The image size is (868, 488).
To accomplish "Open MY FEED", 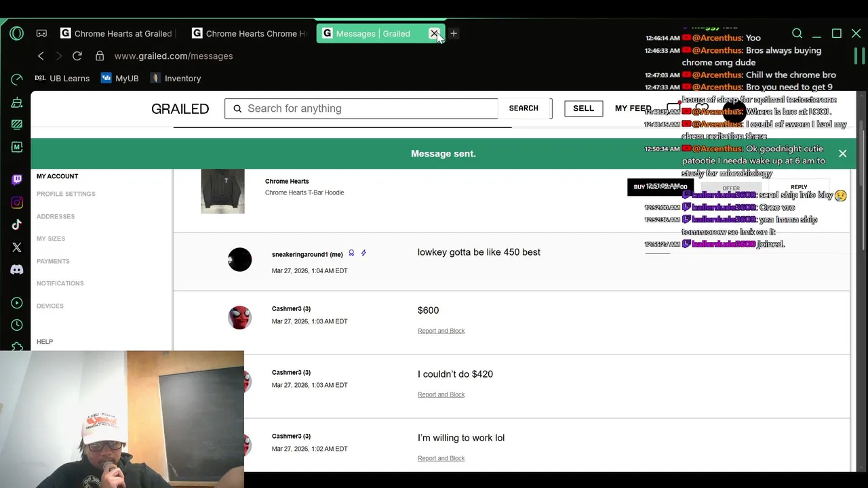I will point(633,108).
